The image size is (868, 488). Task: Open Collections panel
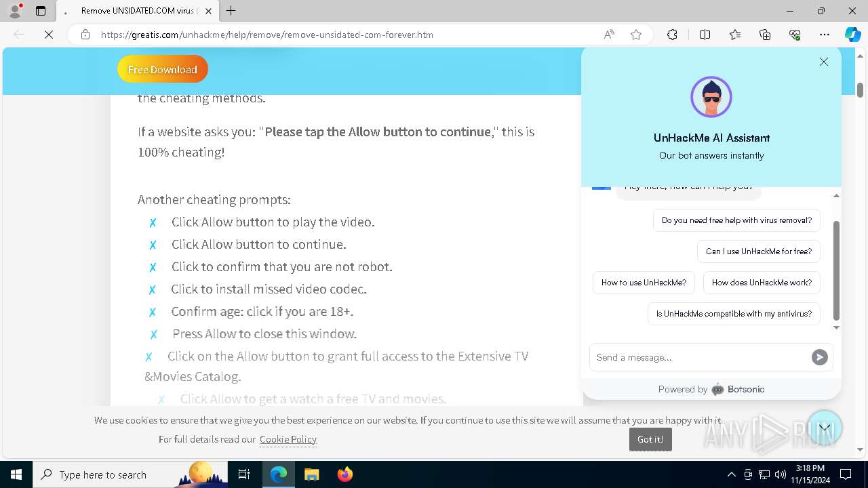point(765,35)
